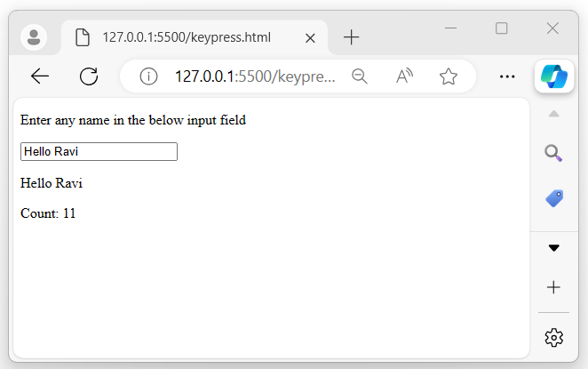Image resolution: width=588 pixels, height=369 pixels.
Task: Open the blue Shopping tag icon
Action: [x=553, y=198]
